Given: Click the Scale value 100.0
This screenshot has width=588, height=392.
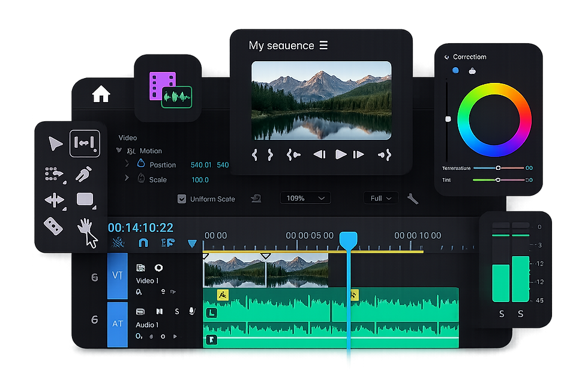Looking at the screenshot, I should [x=200, y=179].
